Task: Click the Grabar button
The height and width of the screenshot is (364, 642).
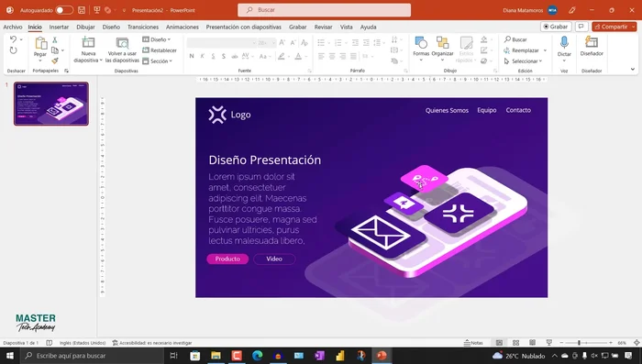Action: pyautogui.click(x=556, y=27)
